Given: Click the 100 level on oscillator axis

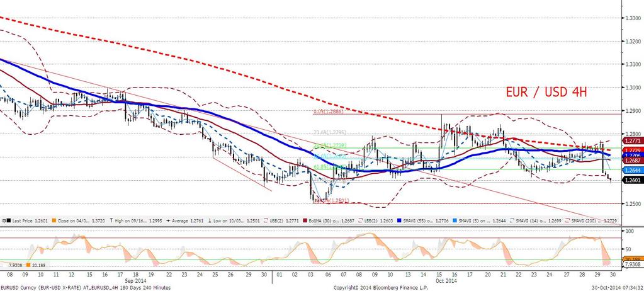Looking at the screenshot, I should [x=628, y=231].
